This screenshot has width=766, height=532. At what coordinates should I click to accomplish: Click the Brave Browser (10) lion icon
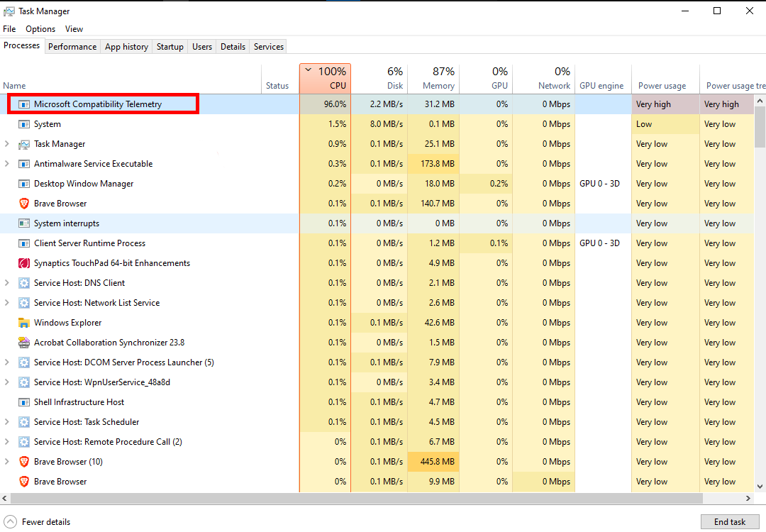pyautogui.click(x=24, y=462)
